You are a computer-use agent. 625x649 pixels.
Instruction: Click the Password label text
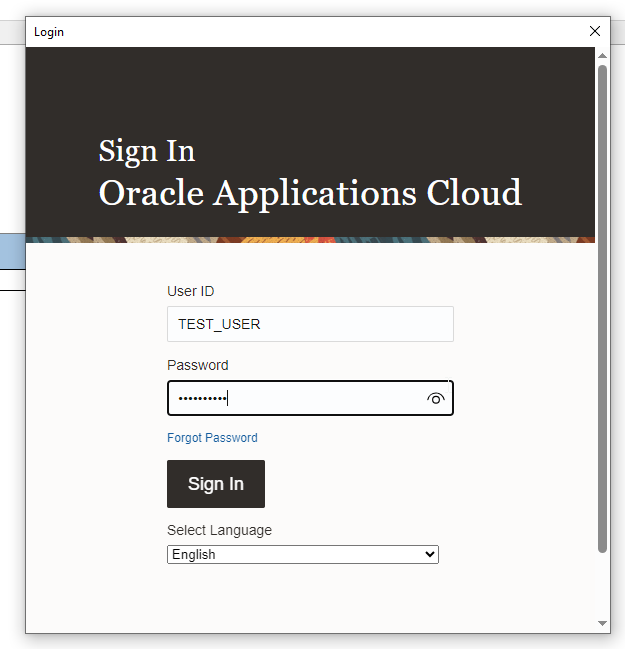point(198,365)
